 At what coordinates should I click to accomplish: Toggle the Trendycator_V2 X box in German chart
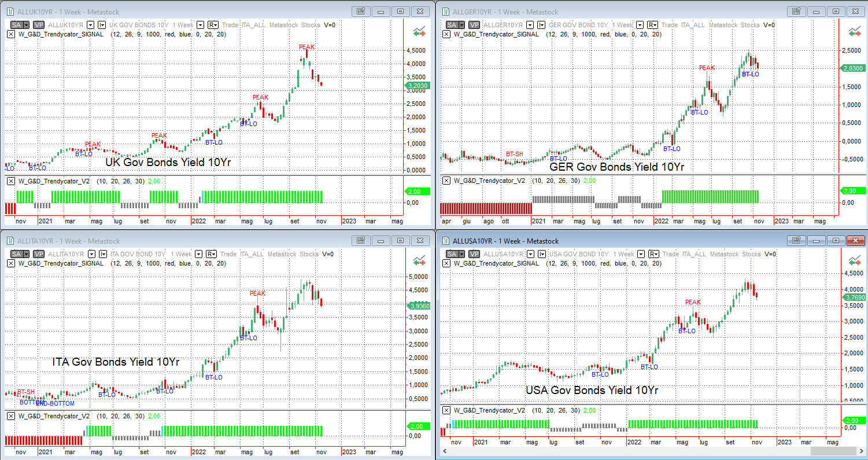pos(446,181)
